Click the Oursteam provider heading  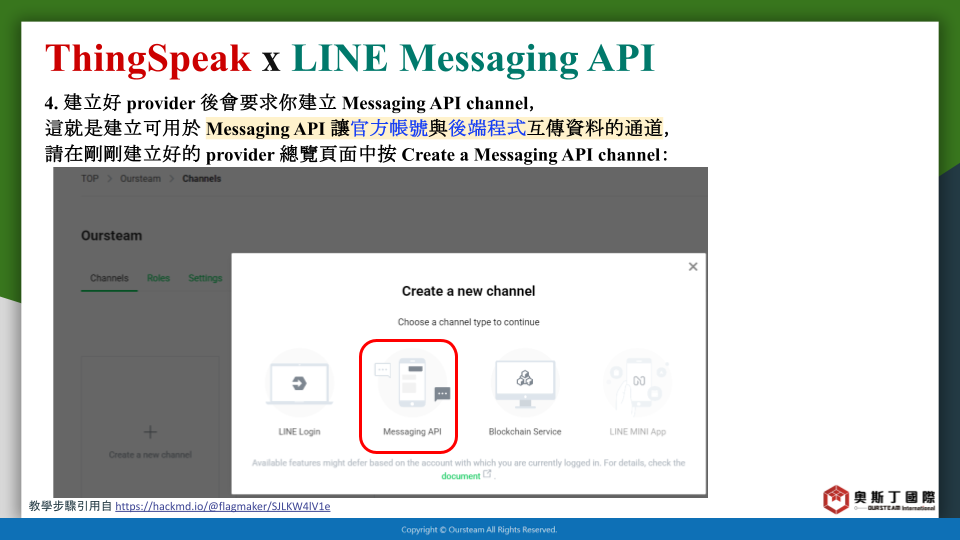tap(111, 236)
